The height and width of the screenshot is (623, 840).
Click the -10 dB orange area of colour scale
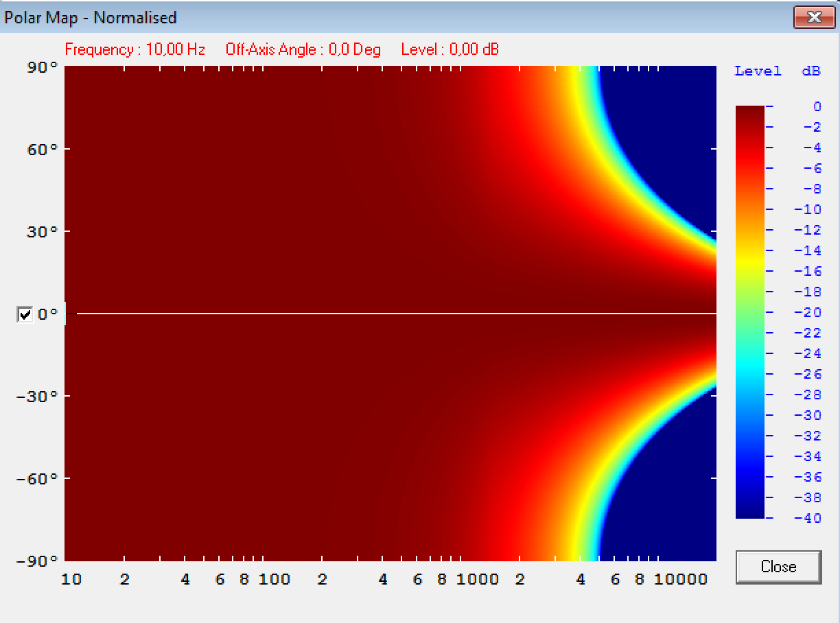pos(749,209)
